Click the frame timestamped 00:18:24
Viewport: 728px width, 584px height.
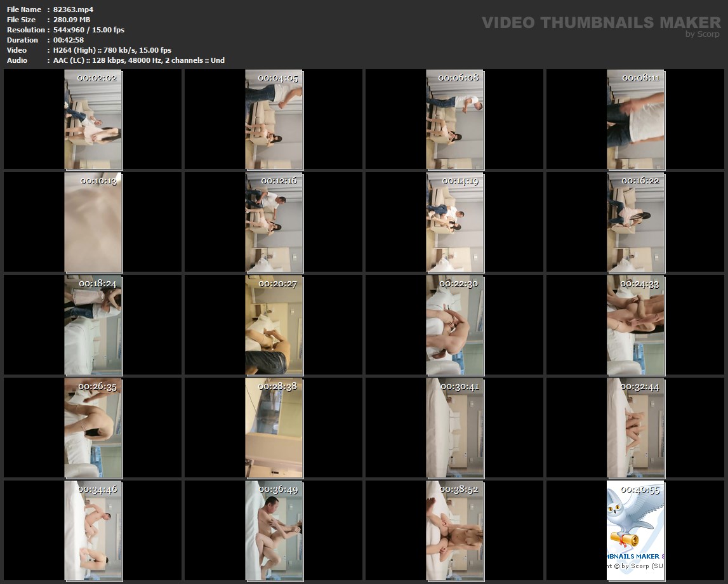pos(93,325)
